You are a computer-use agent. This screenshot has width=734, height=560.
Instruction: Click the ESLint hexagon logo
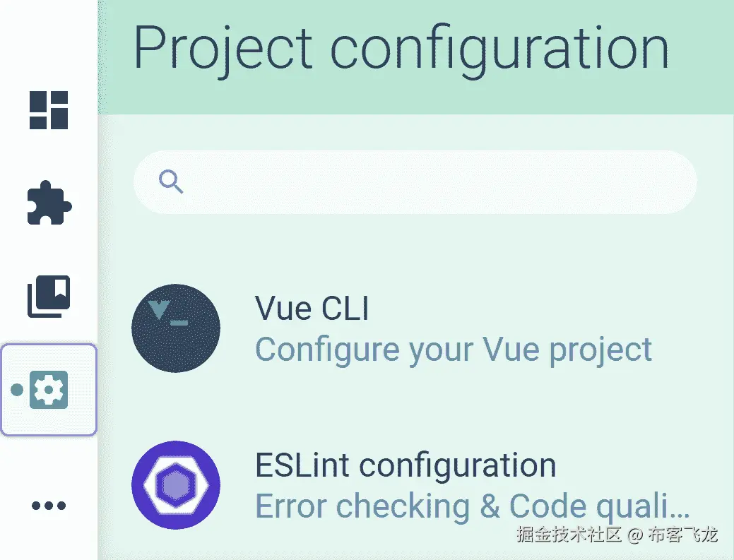pyautogui.click(x=176, y=484)
